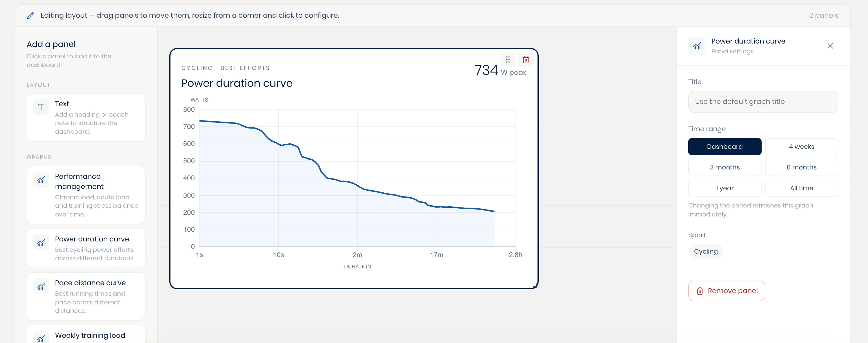The height and width of the screenshot is (343, 868).
Task: Click the Editing layout banner text
Action: 190,15
